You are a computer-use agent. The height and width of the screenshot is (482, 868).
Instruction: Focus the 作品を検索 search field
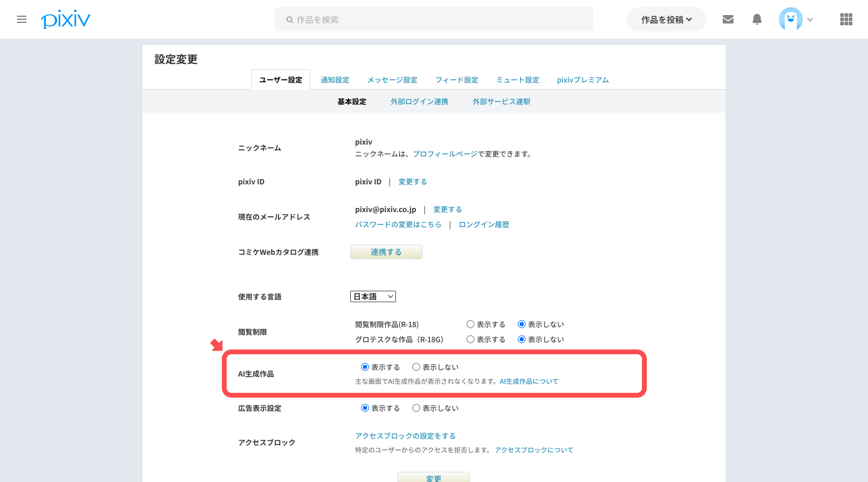coord(434,19)
